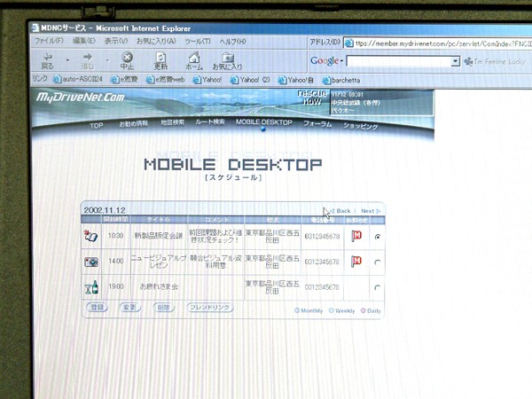Go to お勧め情報 navigation tab
The width and height of the screenshot is (532, 399).
[133, 123]
